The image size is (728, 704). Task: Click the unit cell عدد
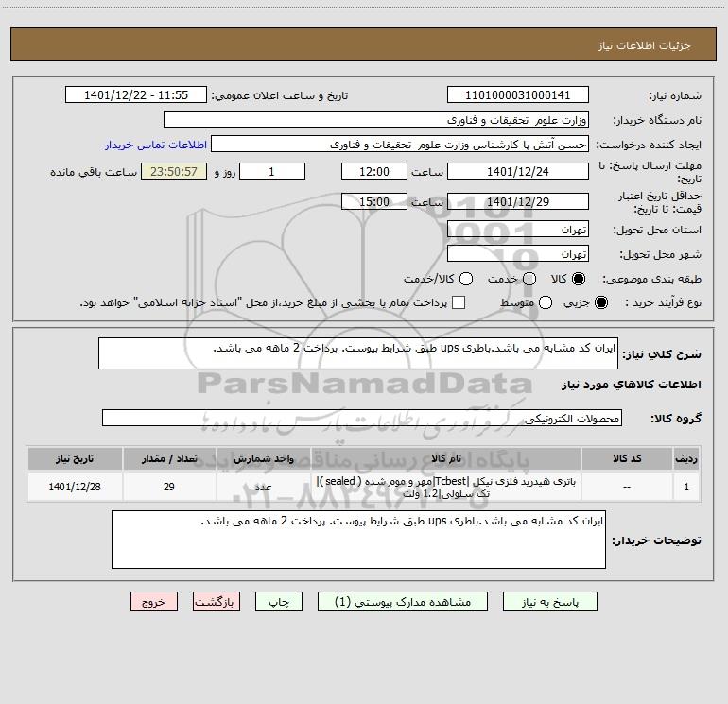click(263, 487)
